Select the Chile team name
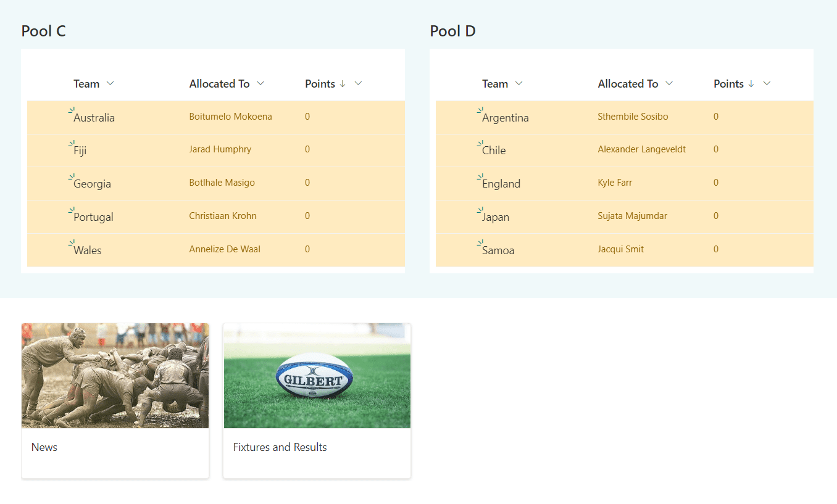Image resolution: width=837 pixels, height=504 pixels. click(x=493, y=151)
